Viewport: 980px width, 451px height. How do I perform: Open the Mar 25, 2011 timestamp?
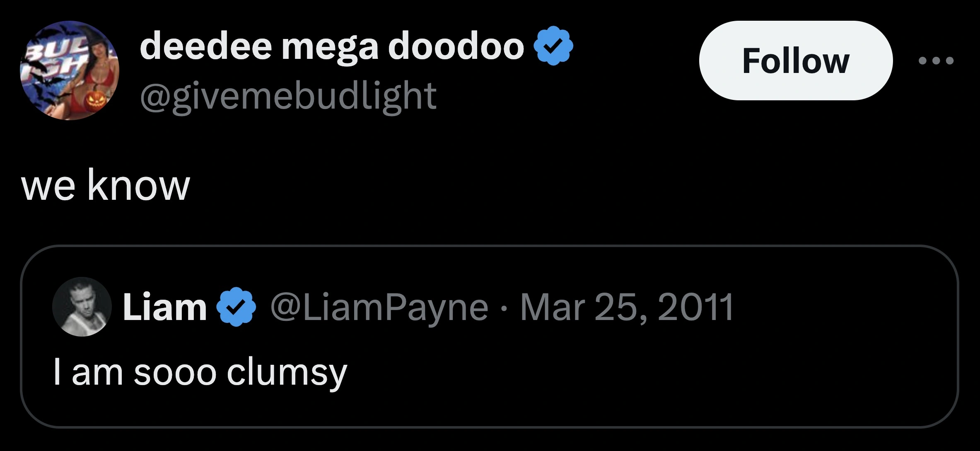click(627, 307)
